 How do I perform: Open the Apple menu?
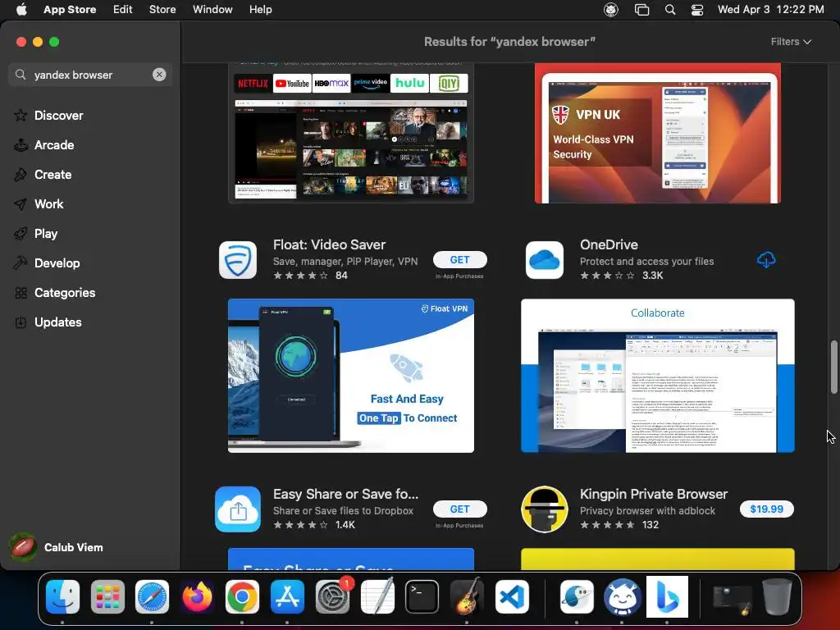[21, 10]
